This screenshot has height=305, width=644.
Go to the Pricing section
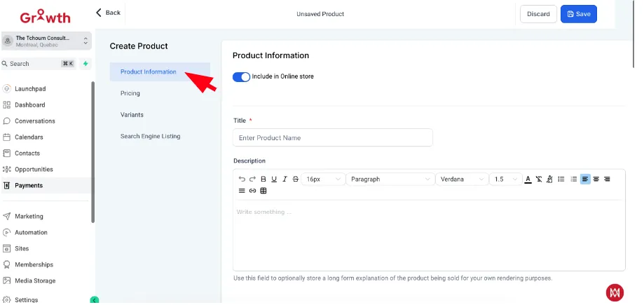pyautogui.click(x=130, y=93)
